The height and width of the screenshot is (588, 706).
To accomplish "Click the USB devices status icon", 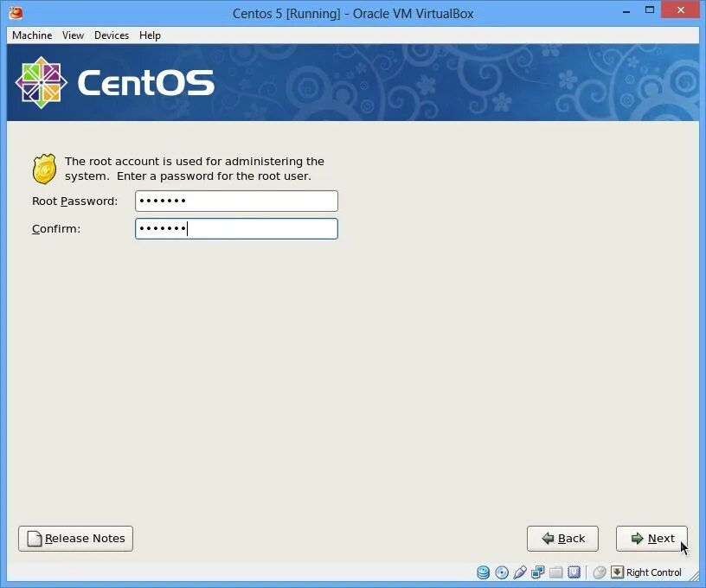I will [520, 572].
